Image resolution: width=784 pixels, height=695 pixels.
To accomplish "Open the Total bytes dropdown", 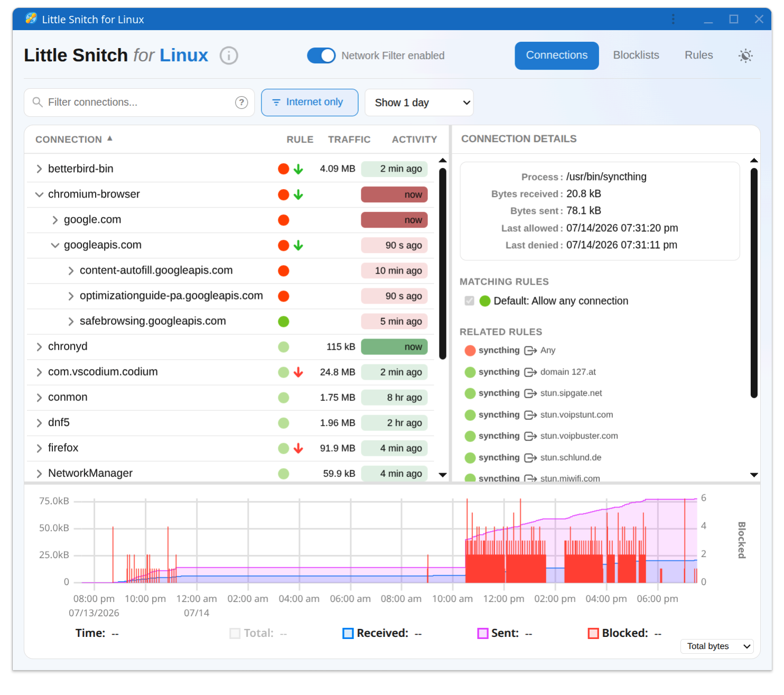I will coord(717,646).
